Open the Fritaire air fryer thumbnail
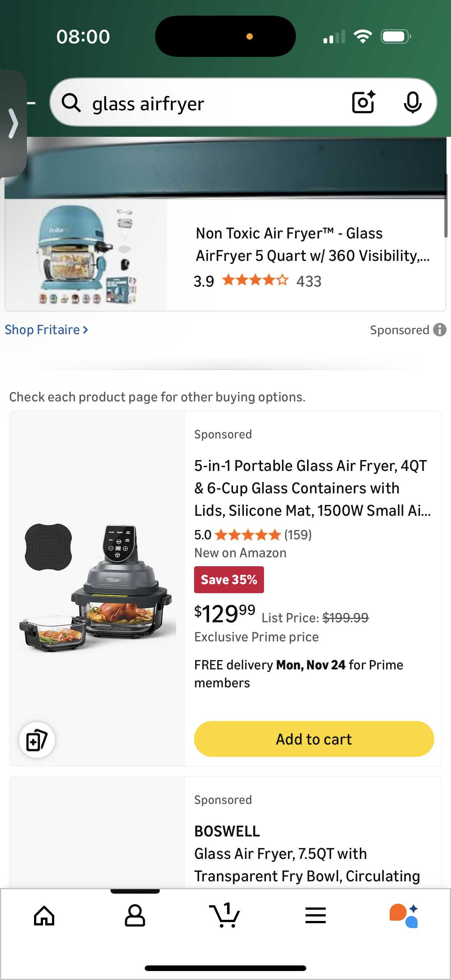The width and height of the screenshot is (451, 980). 86,255
